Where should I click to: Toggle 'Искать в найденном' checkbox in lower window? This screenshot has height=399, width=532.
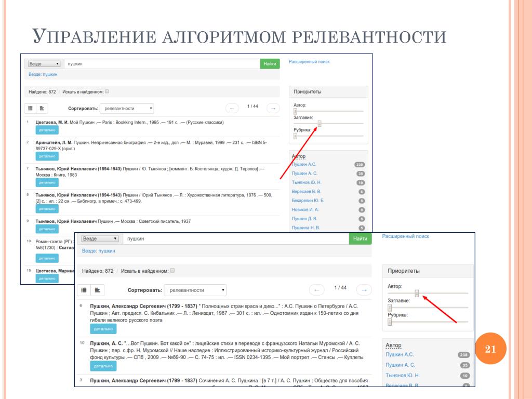[x=172, y=270]
